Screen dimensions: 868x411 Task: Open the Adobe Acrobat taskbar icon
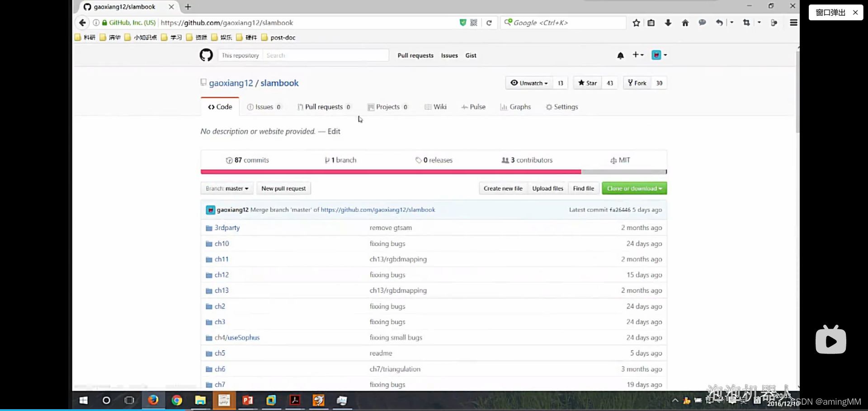295,400
